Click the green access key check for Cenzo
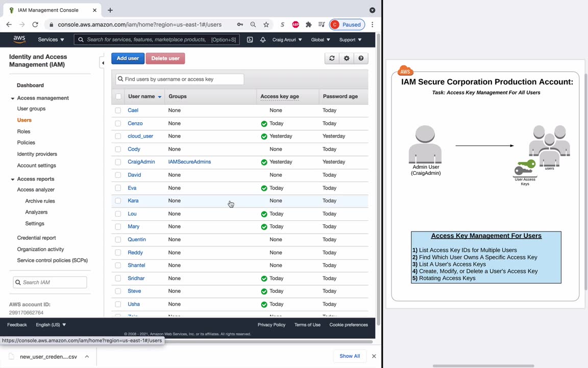588x368 pixels. click(264, 124)
